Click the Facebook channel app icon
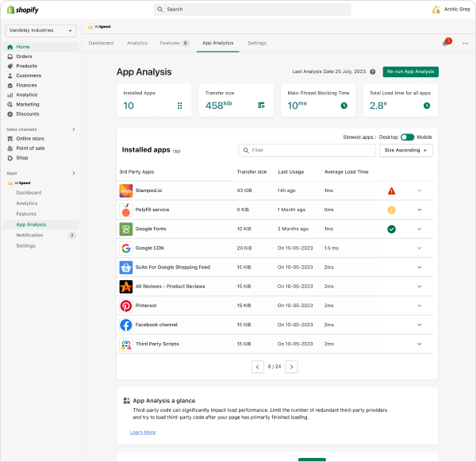Screen dimensions: 476x462 126,325
